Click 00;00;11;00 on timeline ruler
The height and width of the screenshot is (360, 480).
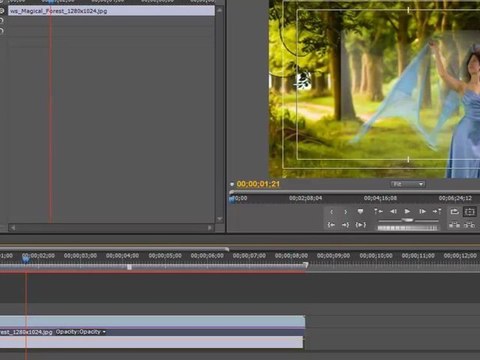pos(418,256)
